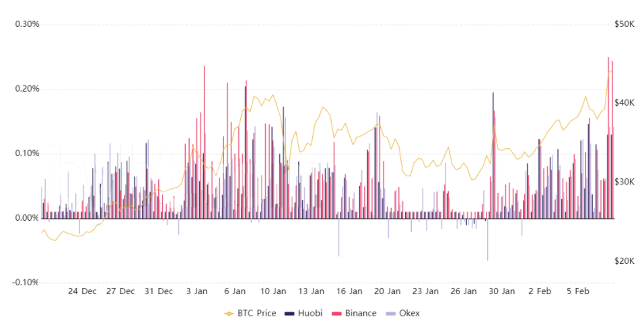
Task: Toggle the Binance series in legend
Action: [x=353, y=313]
